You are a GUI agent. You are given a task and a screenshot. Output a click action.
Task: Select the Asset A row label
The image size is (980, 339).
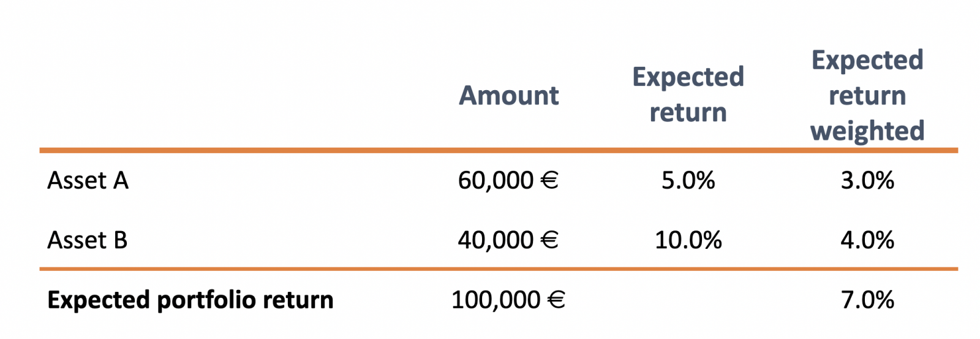(88, 180)
